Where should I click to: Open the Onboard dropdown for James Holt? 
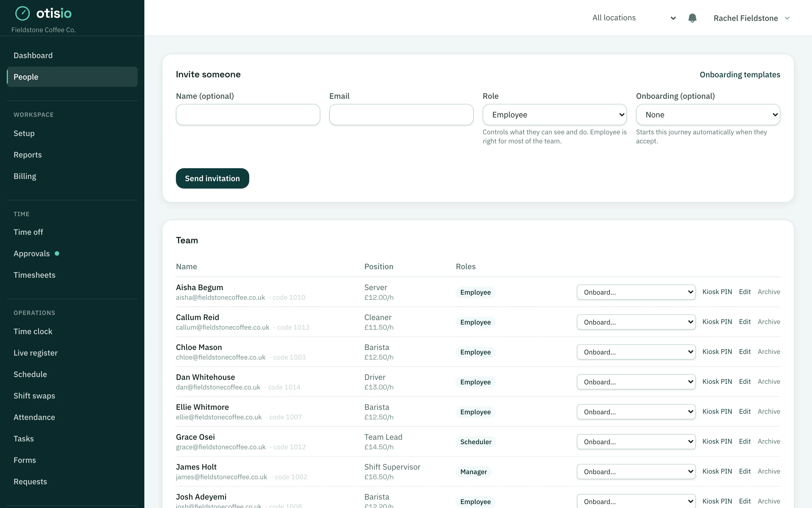[x=636, y=471]
